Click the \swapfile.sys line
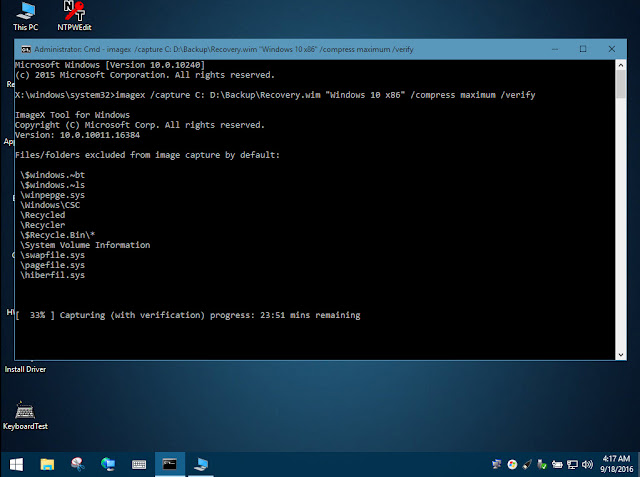The width and height of the screenshot is (640, 477). pos(53,255)
